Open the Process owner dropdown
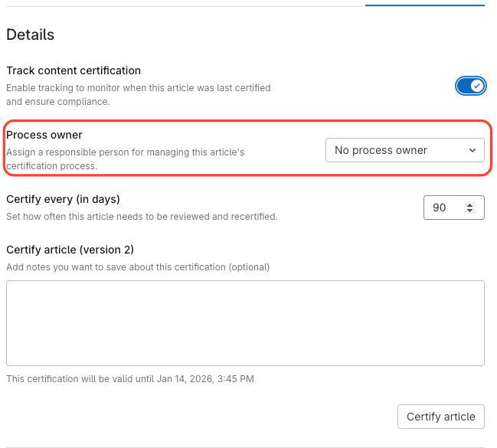This screenshot has height=448, width=497. click(x=404, y=150)
